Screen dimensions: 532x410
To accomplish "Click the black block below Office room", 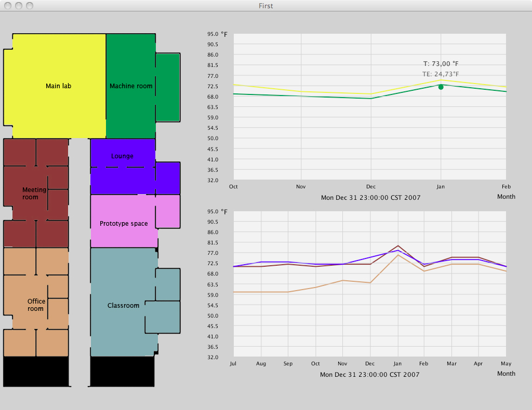I will click(36, 372).
